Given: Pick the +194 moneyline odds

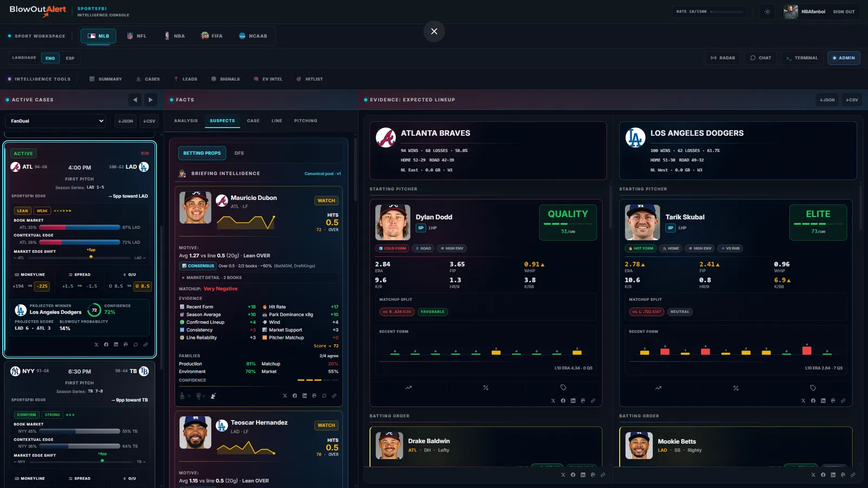Looking at the screenshot, I should [x=18, y=286].
